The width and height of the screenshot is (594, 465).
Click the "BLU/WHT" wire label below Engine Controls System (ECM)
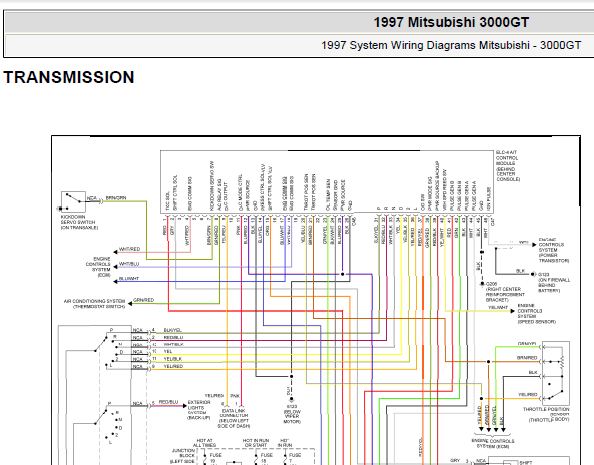129,279
